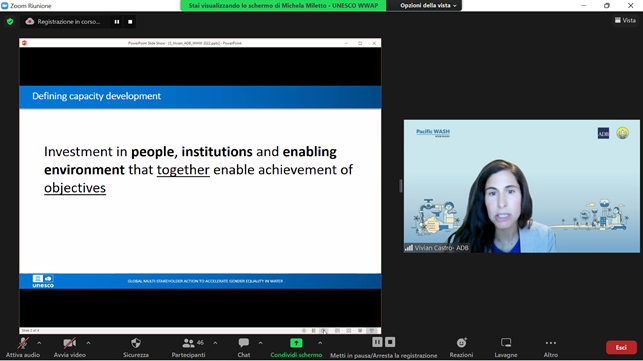This screenshot has height=361, width=643.
Task: Show the Partecipanti panel
Action: (188, 347)
